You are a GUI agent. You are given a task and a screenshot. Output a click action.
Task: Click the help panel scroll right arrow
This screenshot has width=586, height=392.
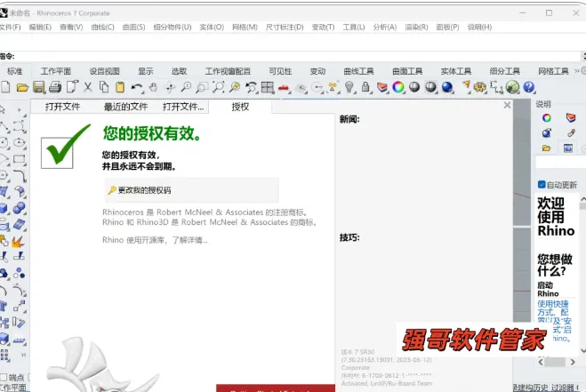tap(573, 362)
